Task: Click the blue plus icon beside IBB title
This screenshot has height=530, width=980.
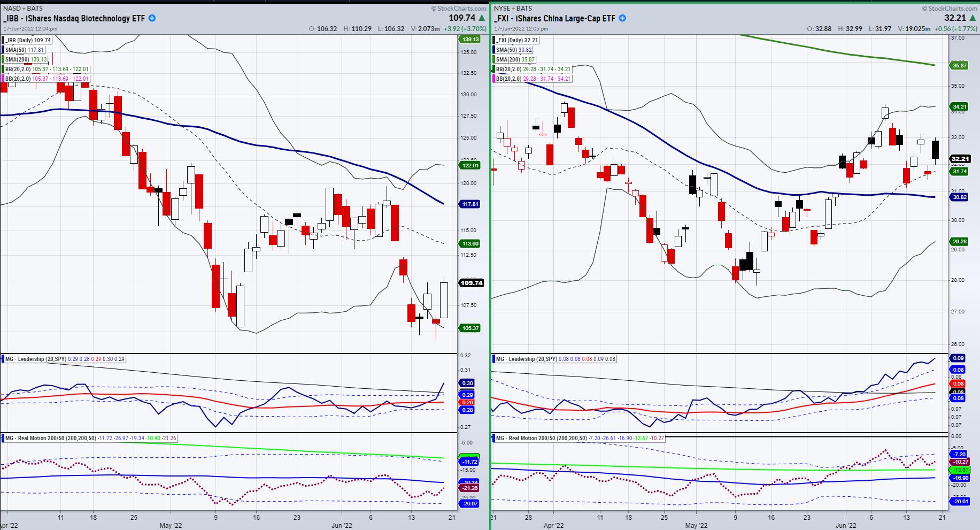Action: (152, 18)
